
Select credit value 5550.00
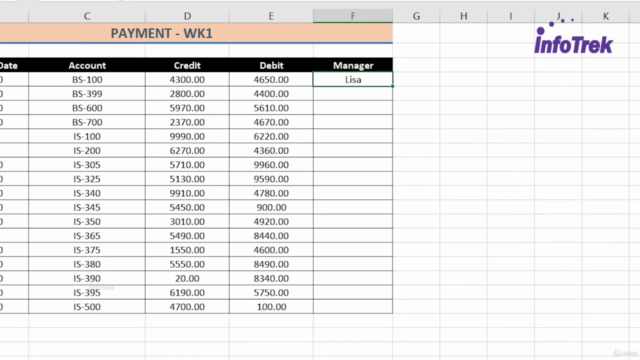tap(187, 264)
